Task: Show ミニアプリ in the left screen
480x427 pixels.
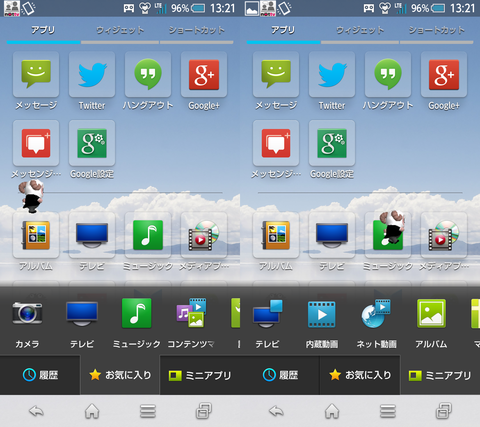Action: pos(200,375)
